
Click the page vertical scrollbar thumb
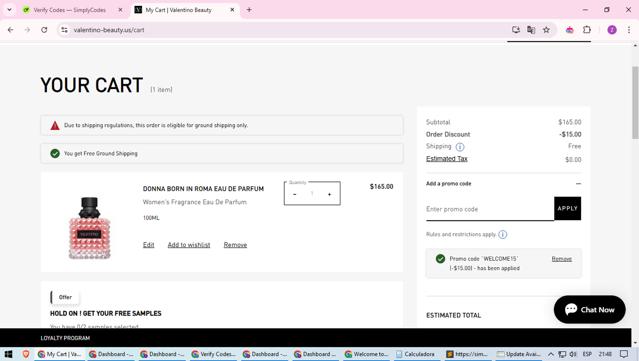[x=635, y=103]
